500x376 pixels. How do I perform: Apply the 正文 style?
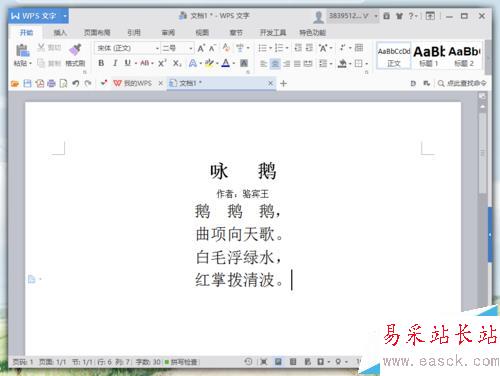coord(394,56)
